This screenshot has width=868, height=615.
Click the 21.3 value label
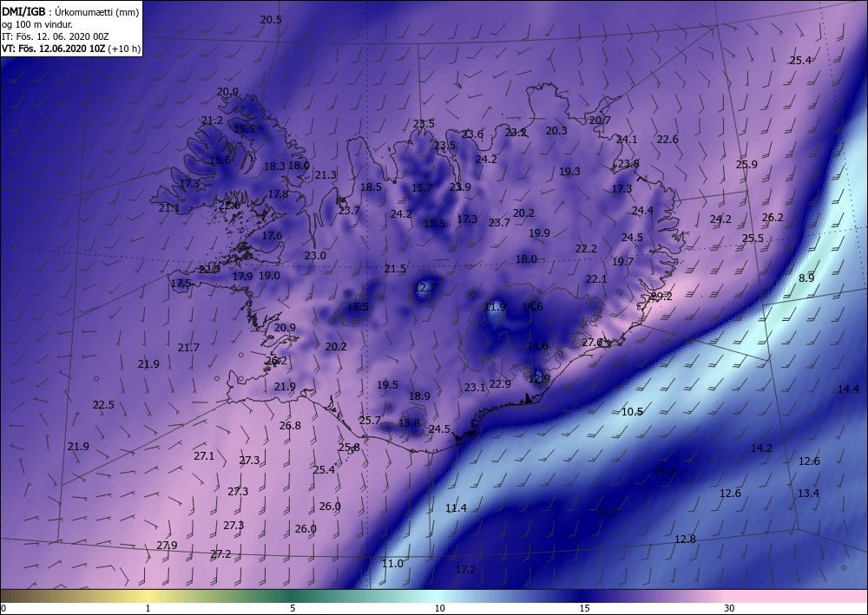click(325, 174)
